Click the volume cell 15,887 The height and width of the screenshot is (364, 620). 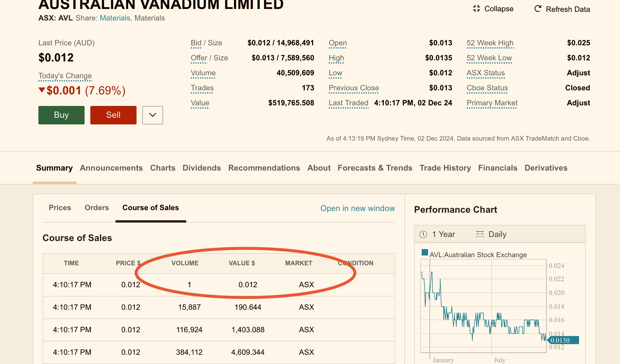coord(189,307)
